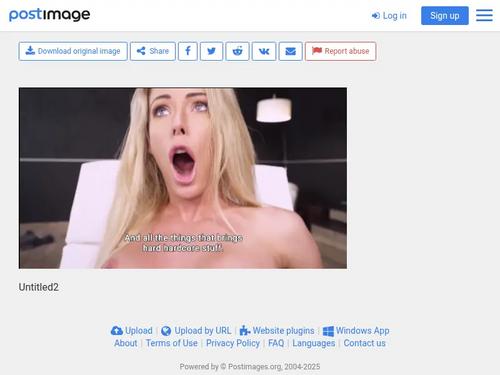Screen dimensions: 500x375
Task: Share image on VK
Action: (x=264, y=51)
